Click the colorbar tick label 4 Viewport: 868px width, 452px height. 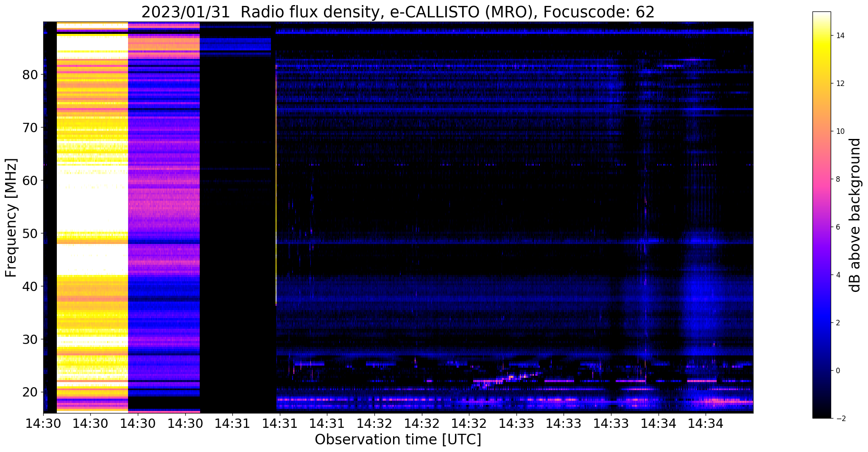pyautogui.click(x=837, y=275)
